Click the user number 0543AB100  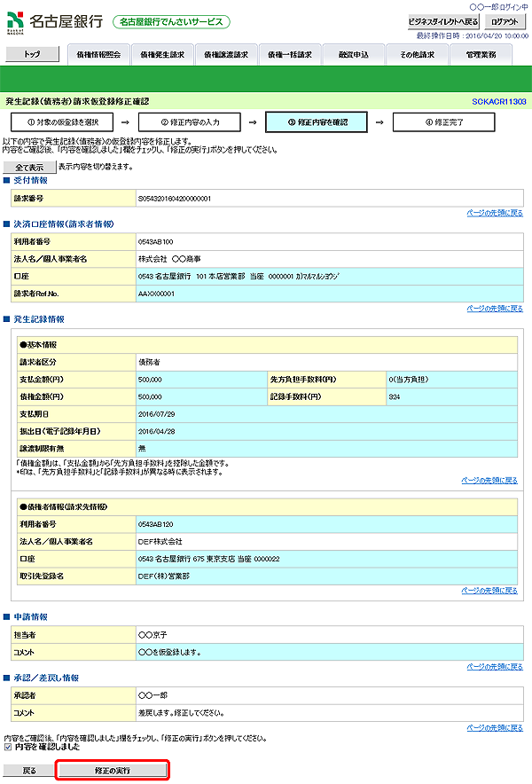(x=155, y=242)
